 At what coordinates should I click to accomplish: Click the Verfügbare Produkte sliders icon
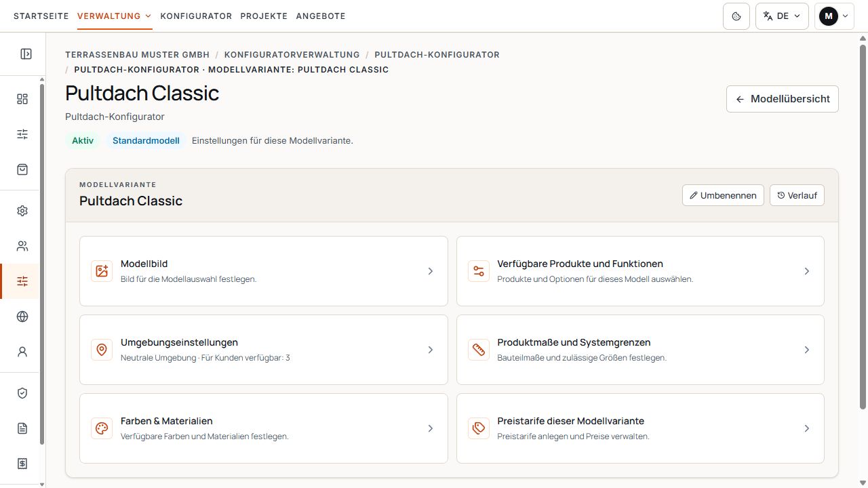pyautogui.click(x=479, y=271)
